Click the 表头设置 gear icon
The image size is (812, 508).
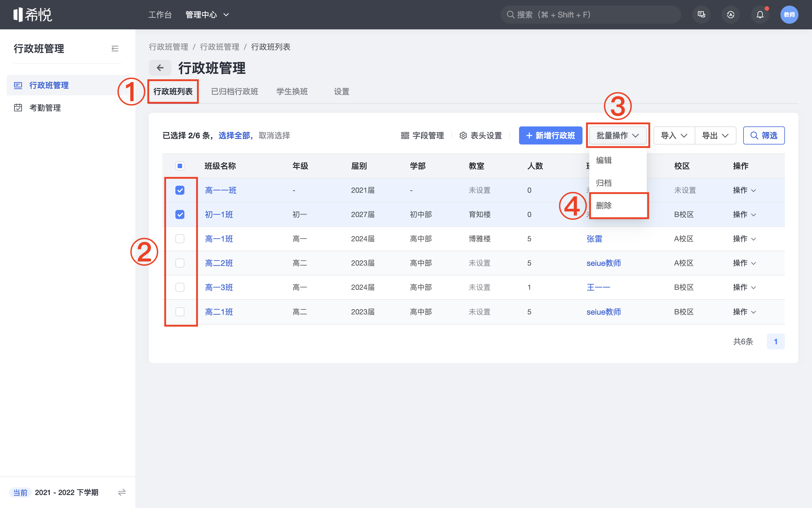[x=463, y=135]
